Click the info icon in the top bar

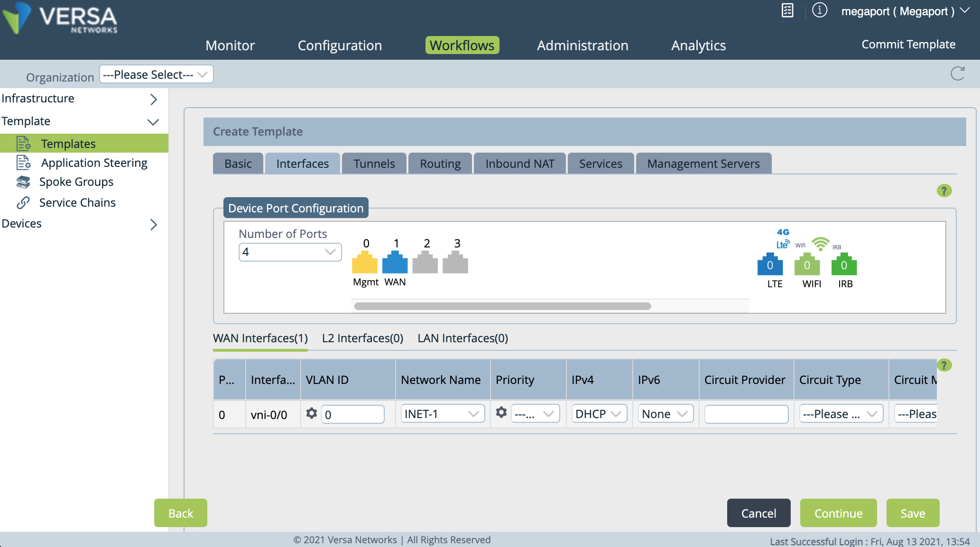point(819,10)
